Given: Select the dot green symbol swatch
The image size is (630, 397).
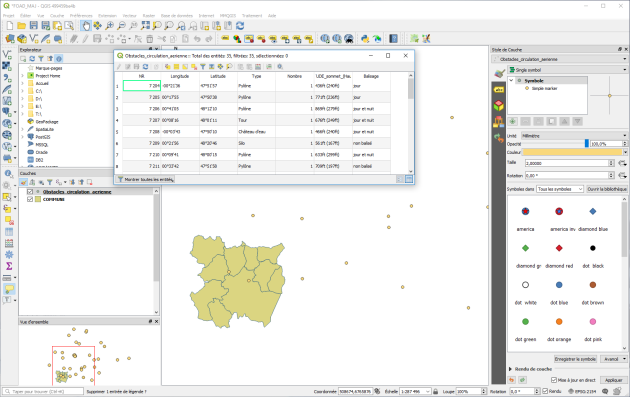Looking at the screenshot, I should pos(526,321).
